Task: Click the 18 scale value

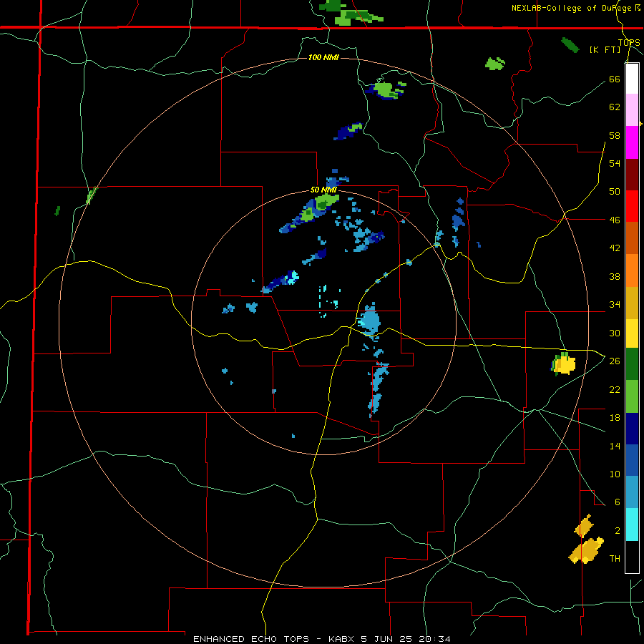Action: click(x=615, y=418)
